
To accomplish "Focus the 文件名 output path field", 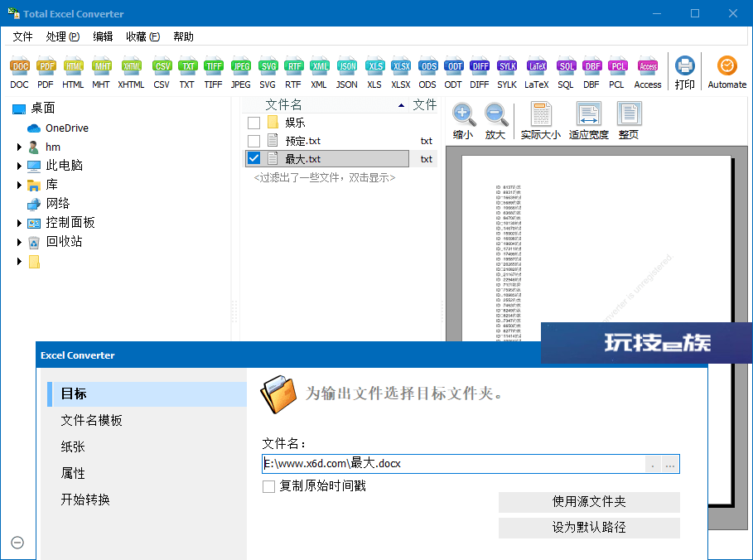I will coord(453,464).
